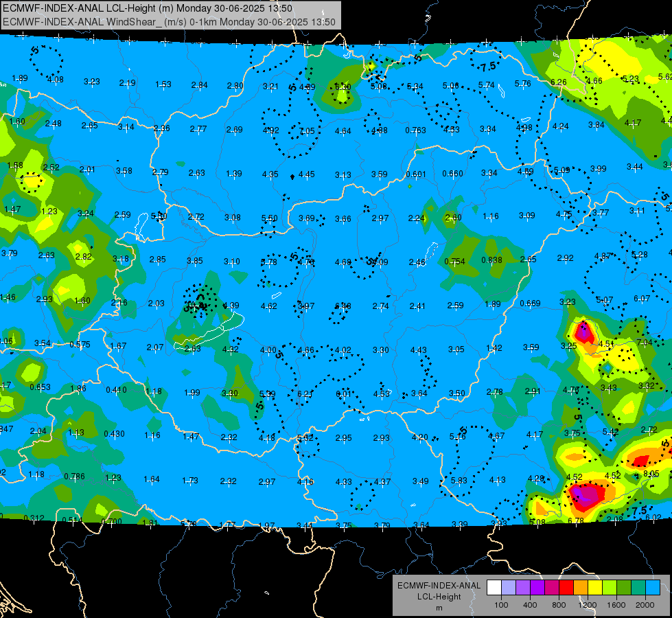This screenshot has width=672, height=618.
Task: Click the grid value 6.07
Action: [642, 298]
